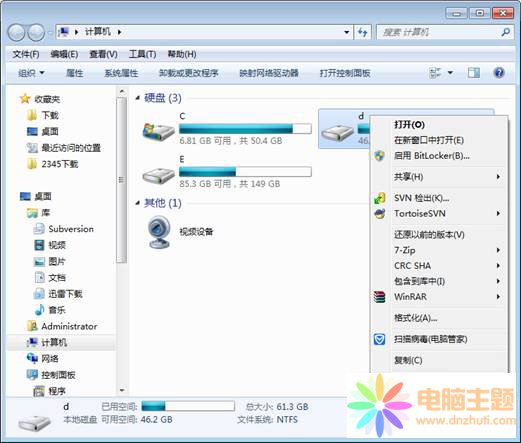Screen dimensions: 521x443
Task: Click the back navigation arrow button
Action: [16, 33]
